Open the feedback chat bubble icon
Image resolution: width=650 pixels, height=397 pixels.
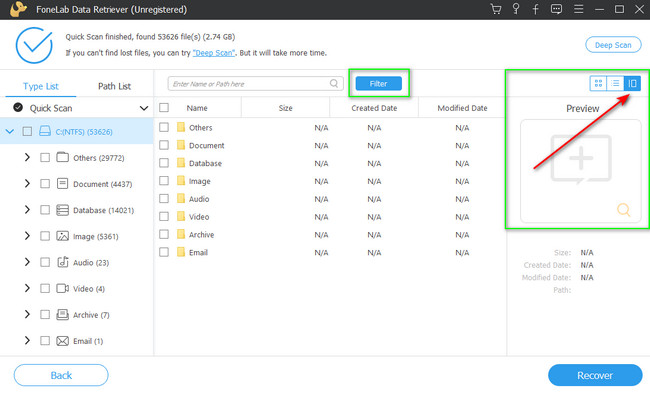[556, 9]
